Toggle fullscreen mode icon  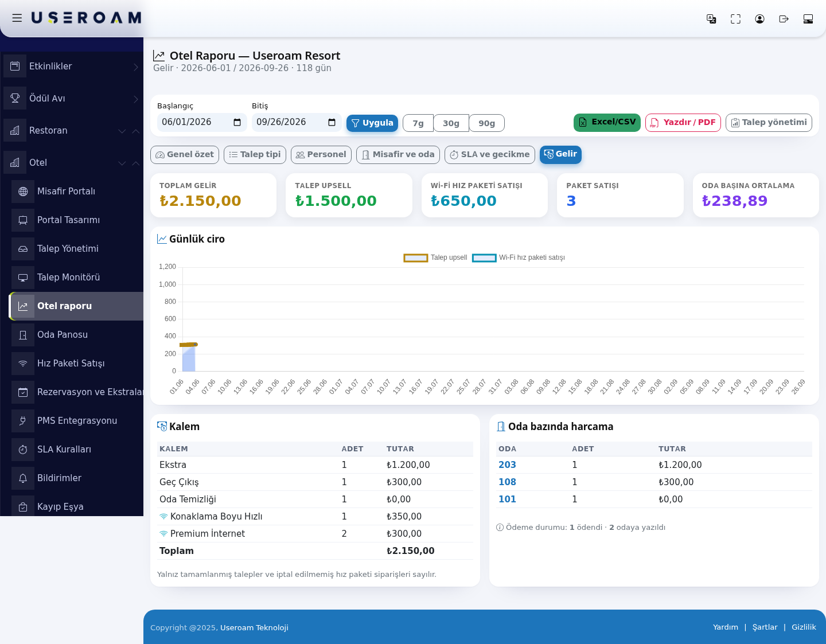tap(735, 19)
